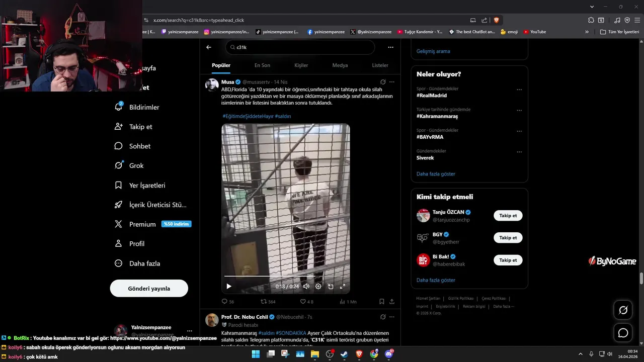Open options for #RealMadrid trend

pos(519,90)
